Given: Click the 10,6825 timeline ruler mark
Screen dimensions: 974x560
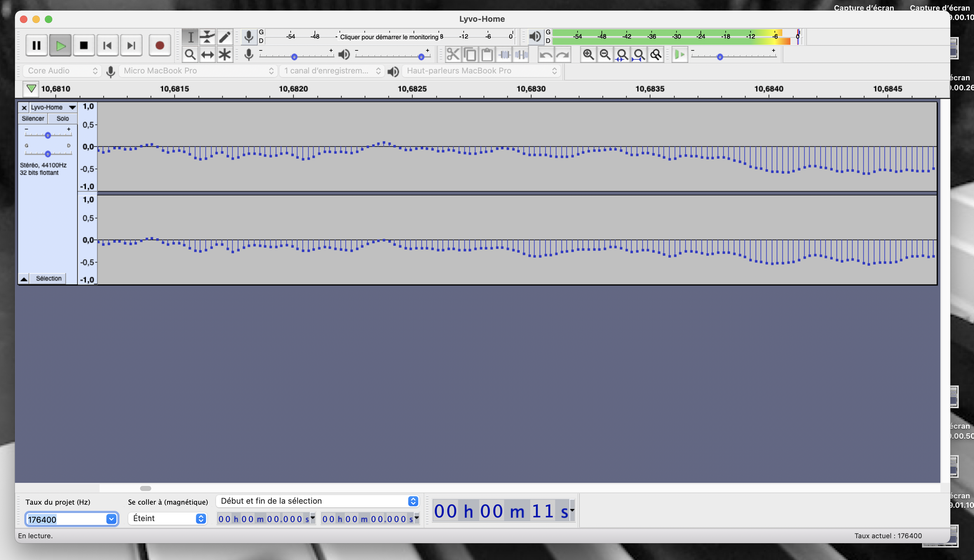Looking at the screenshot, I should coord(412,89).
